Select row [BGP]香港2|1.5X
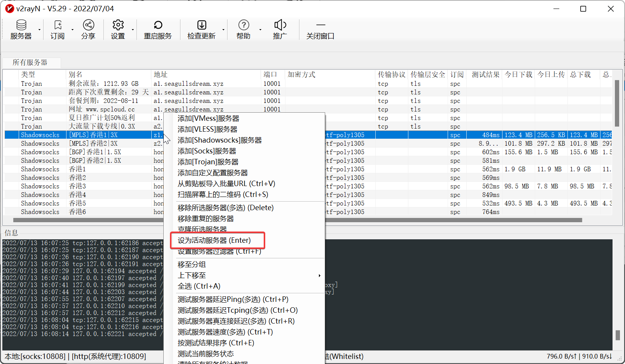 tap(308, 161)
